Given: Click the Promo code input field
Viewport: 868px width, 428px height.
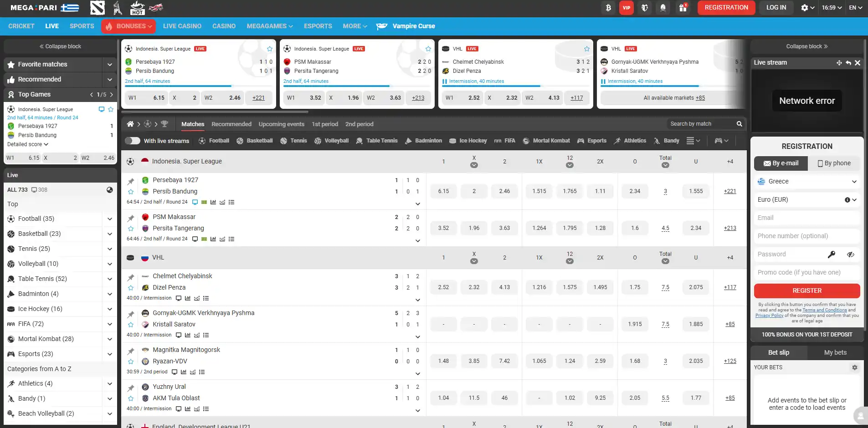Looking at the screenshot, I should point(807,273).
